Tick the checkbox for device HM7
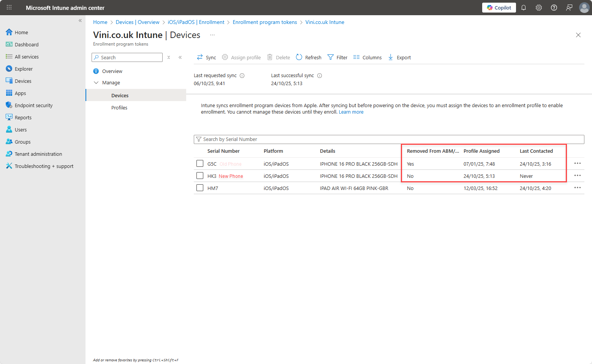 tap(200, 188)
